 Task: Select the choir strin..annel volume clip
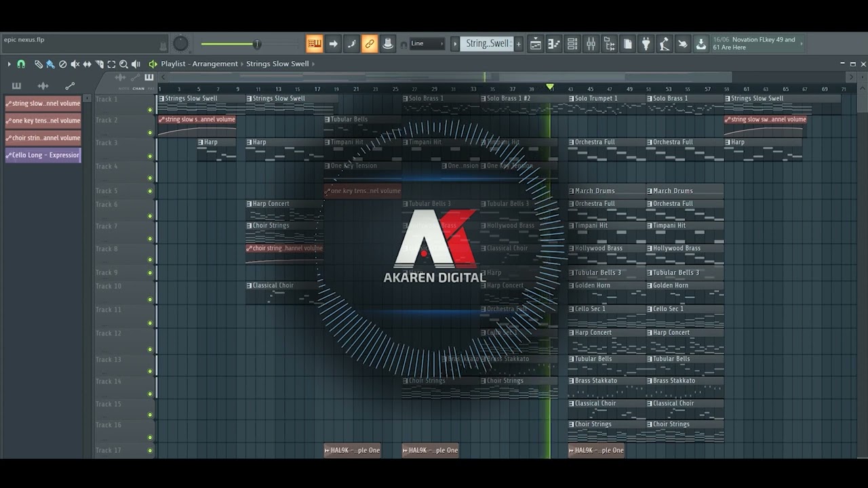(43, 138)
